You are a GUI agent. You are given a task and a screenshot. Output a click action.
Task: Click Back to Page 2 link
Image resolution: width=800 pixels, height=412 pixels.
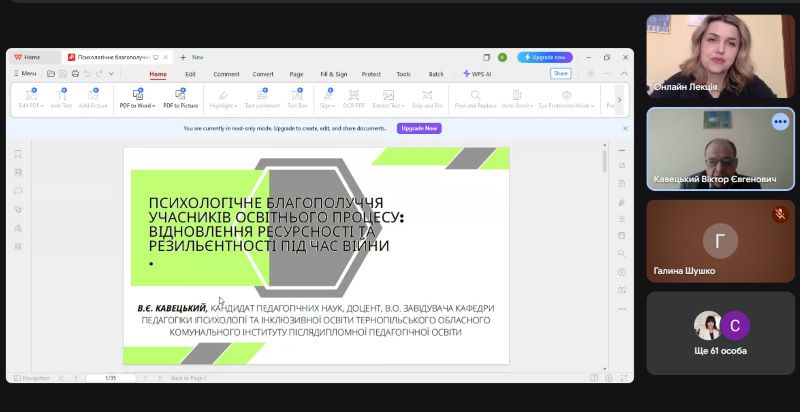[x=188, y=378]
